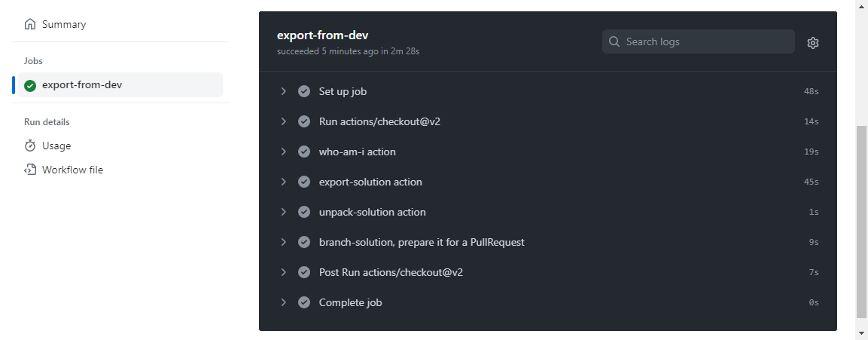Click "branch-solution, prepare it for a PullRequest" text
Viewport: 868px width, 340px height.
422,243
